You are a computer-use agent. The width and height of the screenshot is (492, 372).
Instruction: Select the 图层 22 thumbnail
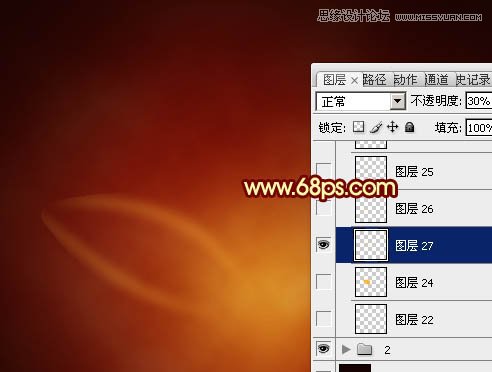coord(371,319)
